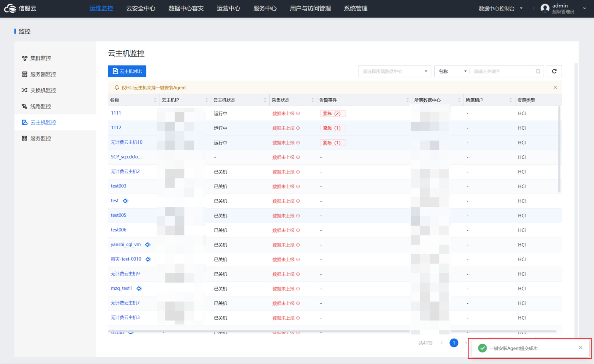Click 紧急 (2) alarm tag for 1111
The height and width of the screenshot is (364, 594).
pyautogui.click(x=333, y=113)
